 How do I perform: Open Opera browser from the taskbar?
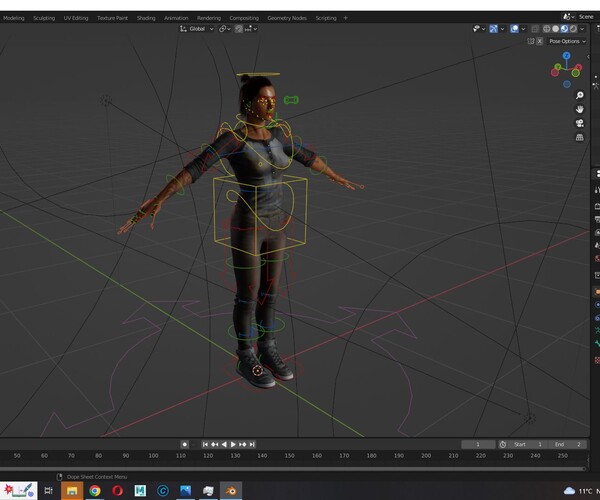117,490
